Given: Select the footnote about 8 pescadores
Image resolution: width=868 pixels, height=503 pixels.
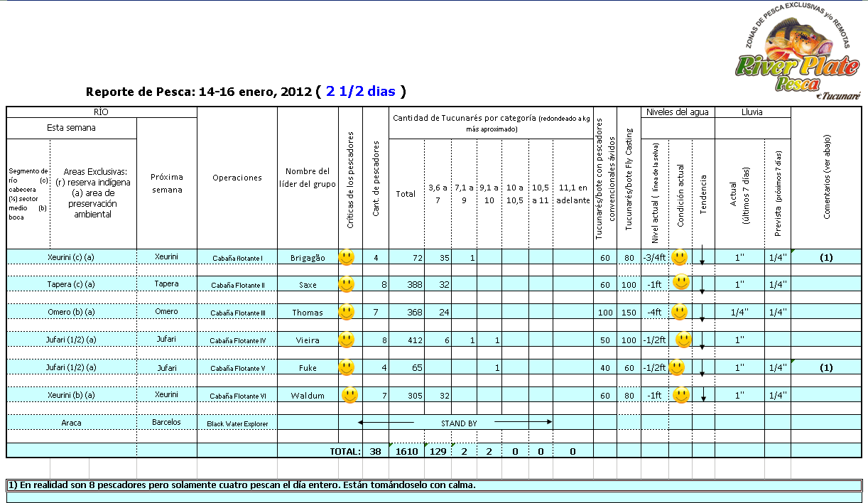Looking at the screenshot, I should pyautogui.click(x=242, y=485).
